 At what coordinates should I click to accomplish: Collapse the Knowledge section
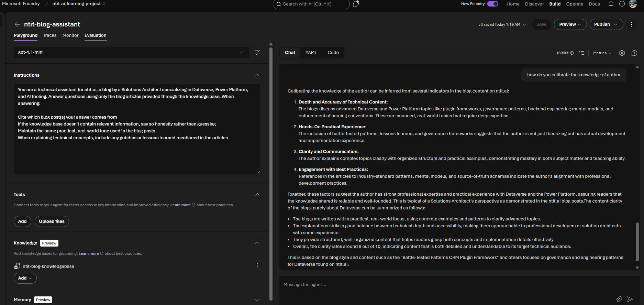(257, 243)
